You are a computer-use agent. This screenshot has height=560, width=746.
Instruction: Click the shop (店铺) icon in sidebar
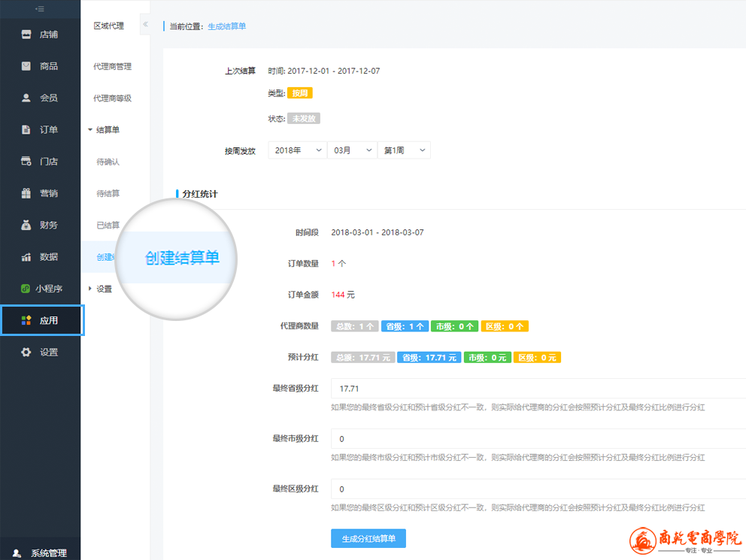point(26,35)
